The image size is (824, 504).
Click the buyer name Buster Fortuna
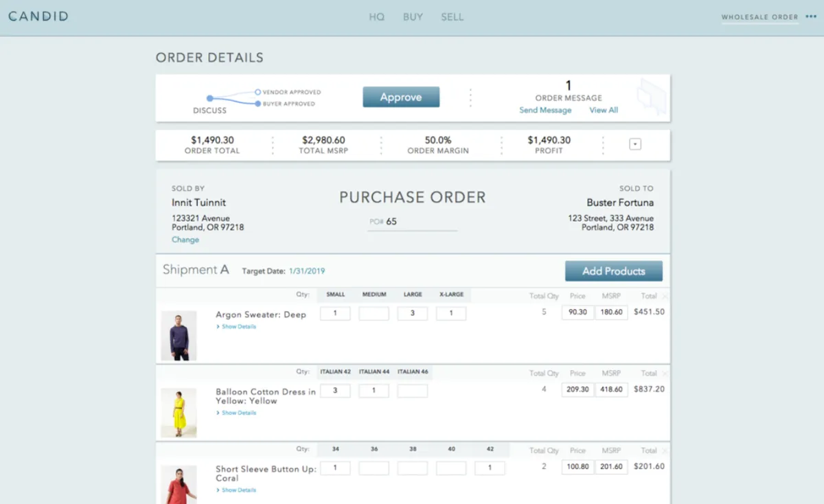(x=620, y=203)
